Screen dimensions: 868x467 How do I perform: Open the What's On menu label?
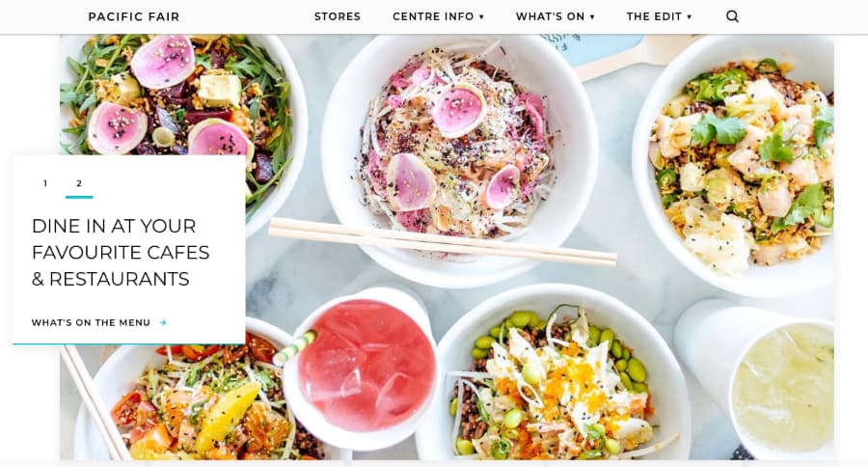(551, 16)
